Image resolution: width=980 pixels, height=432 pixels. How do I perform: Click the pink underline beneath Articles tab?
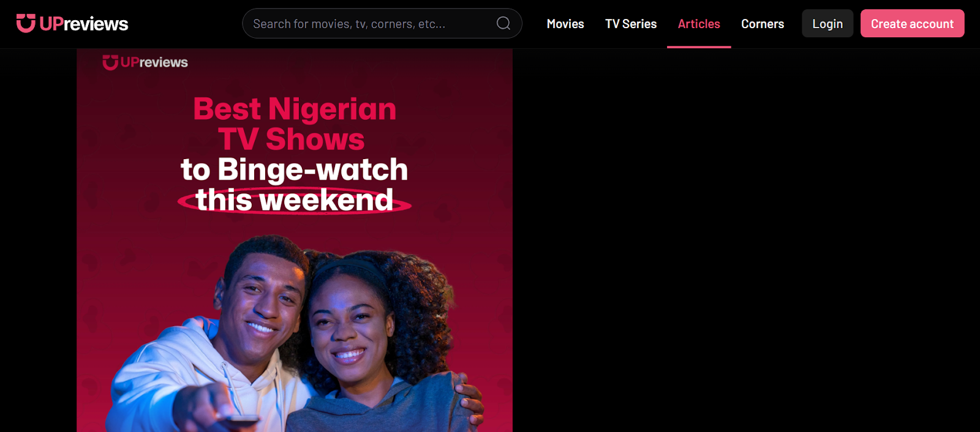pyautogui.click(x=699, y=47)
